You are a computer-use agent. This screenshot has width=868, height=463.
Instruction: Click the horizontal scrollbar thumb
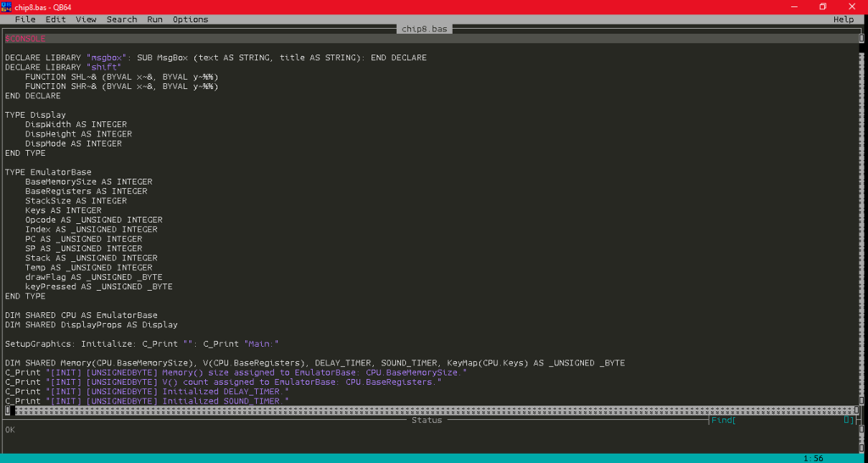[13, 410]
